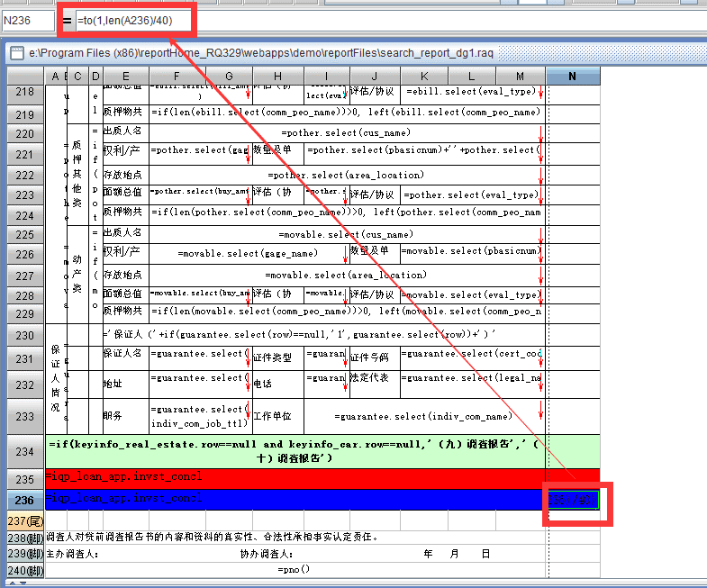Click the equals sign button beside formula box
707x588 pixels.
pyautogui.click(x=68, y=21)
